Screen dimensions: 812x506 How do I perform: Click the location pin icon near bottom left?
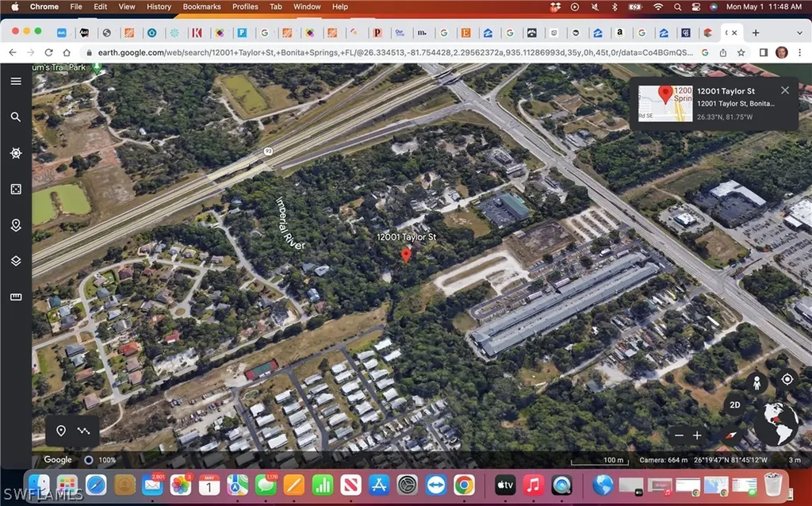pyautogui.click(x=61, y=431)
